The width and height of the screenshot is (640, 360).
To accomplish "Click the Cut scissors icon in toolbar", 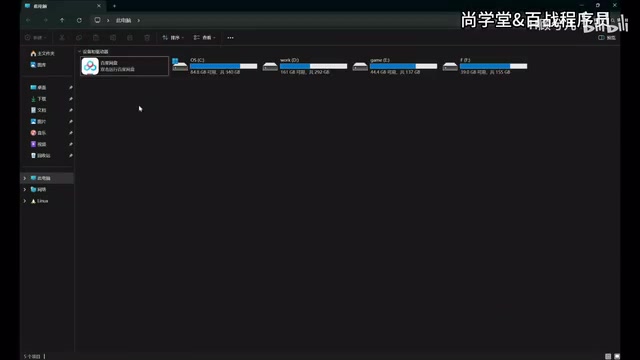I will pyautogui.click(x=62, y=38).
